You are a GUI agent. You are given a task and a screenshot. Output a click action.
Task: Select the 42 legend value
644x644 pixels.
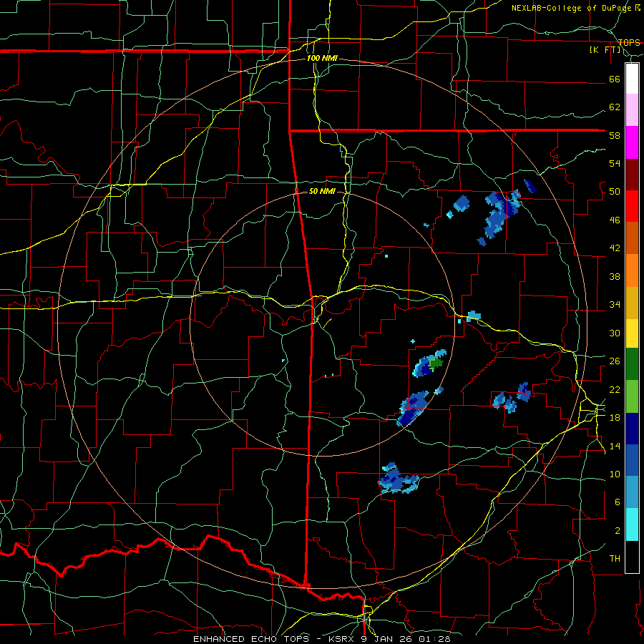click(x=615, y=248)
